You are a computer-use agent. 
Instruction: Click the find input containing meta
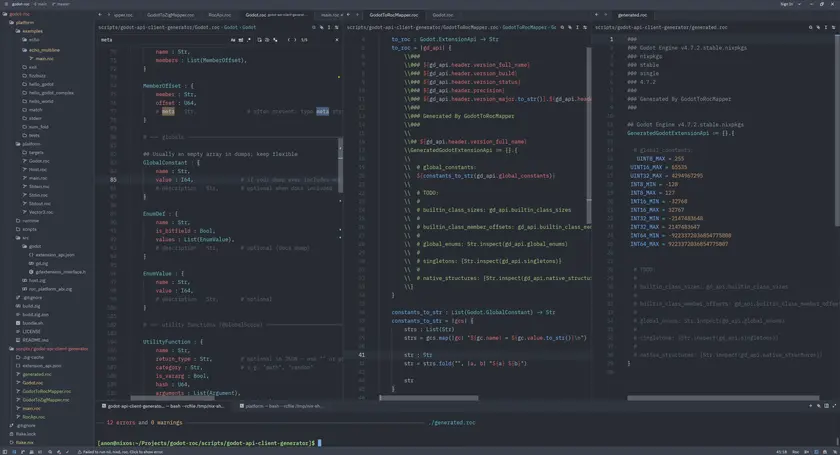163,40
